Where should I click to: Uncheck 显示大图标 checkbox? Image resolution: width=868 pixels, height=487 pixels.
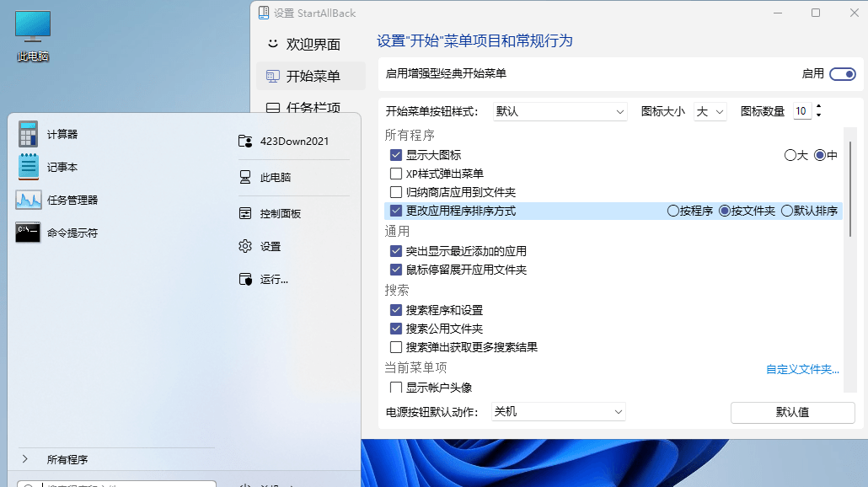[x=396, y=155]
